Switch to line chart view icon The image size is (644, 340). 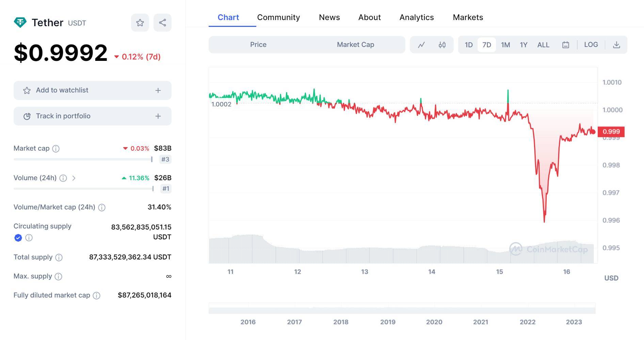421,45
